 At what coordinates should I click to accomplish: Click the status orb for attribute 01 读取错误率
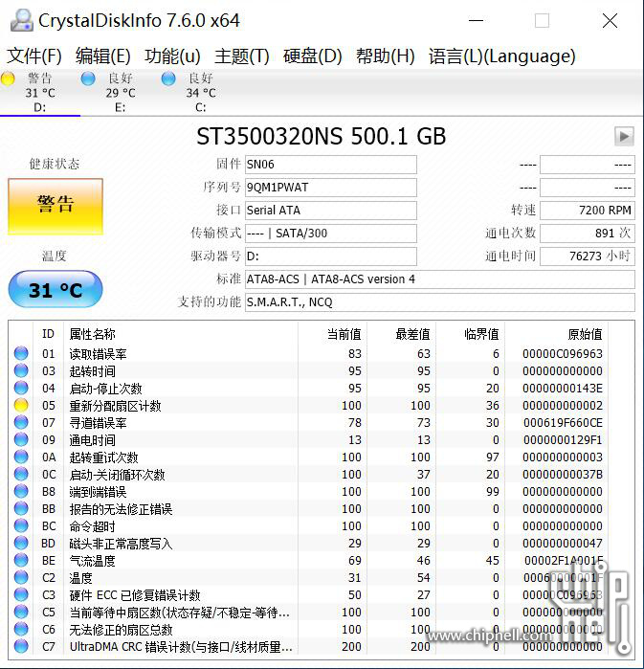click(x=21, y=353)
